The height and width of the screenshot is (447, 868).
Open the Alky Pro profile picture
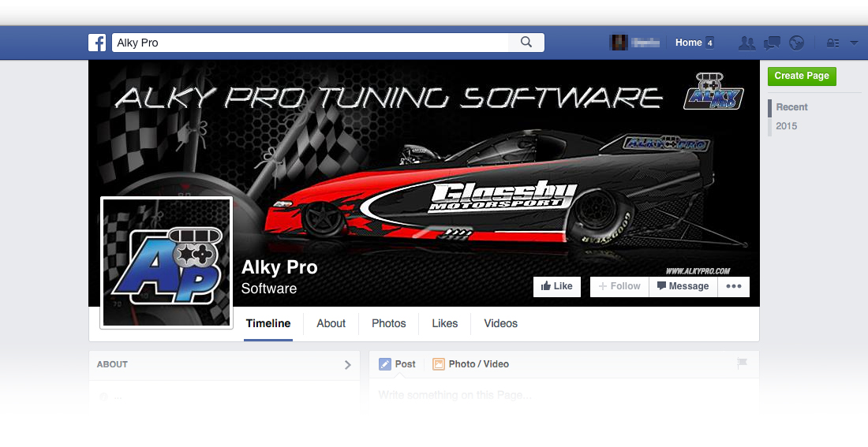(x=166, y=263)
